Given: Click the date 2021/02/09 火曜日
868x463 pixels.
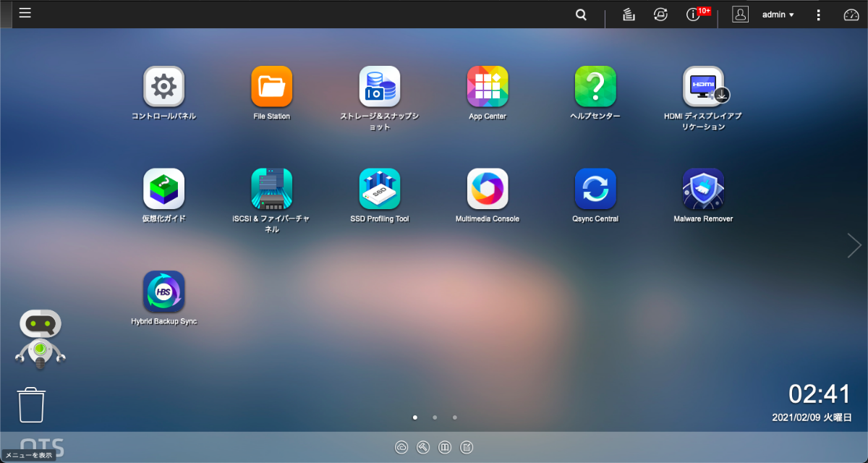Looking at the screenshot, I should [812, 417].
